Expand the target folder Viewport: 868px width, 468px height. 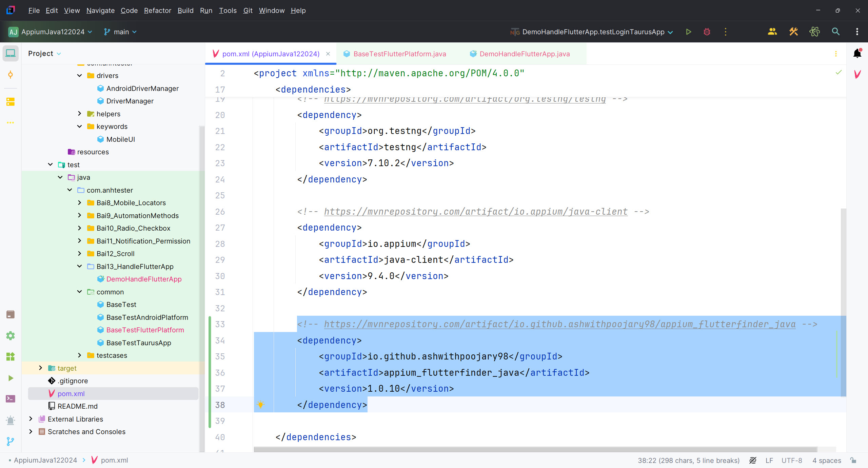(x=41, y=368)
